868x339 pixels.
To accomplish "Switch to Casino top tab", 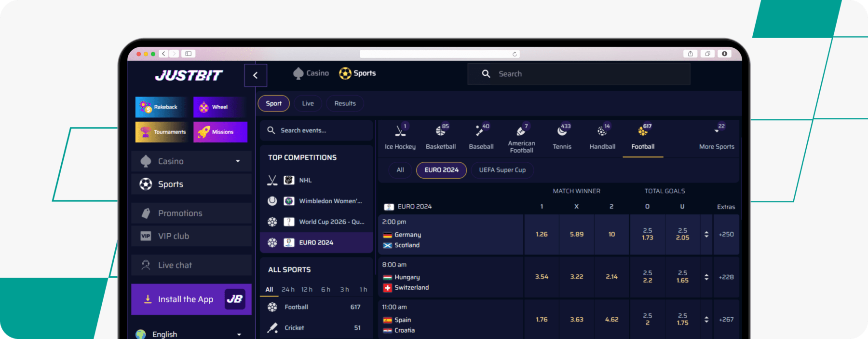I will click(311, 73).
